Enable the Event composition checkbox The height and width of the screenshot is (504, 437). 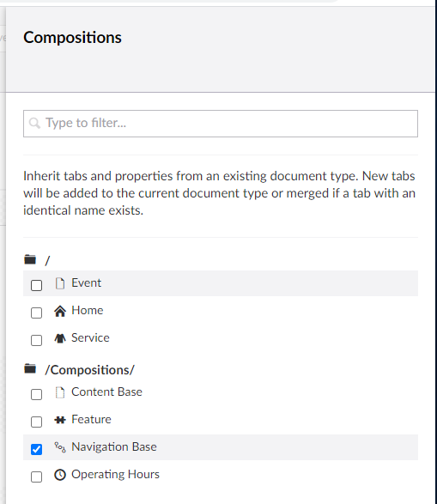[36, 285]
